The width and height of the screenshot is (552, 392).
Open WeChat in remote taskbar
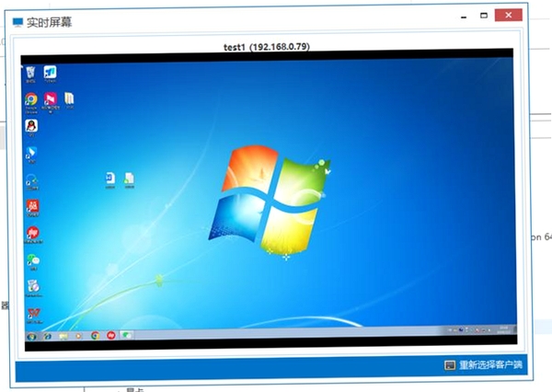coord(126,335)
